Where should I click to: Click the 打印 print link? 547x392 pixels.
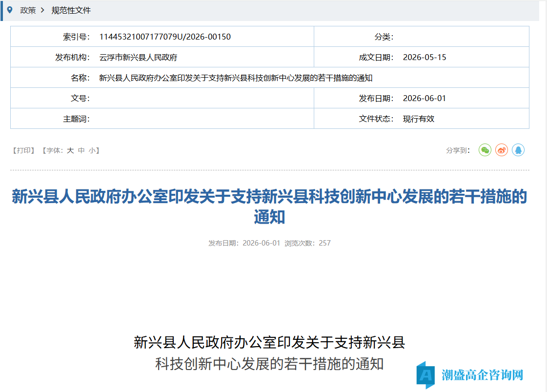click(23, 150)
